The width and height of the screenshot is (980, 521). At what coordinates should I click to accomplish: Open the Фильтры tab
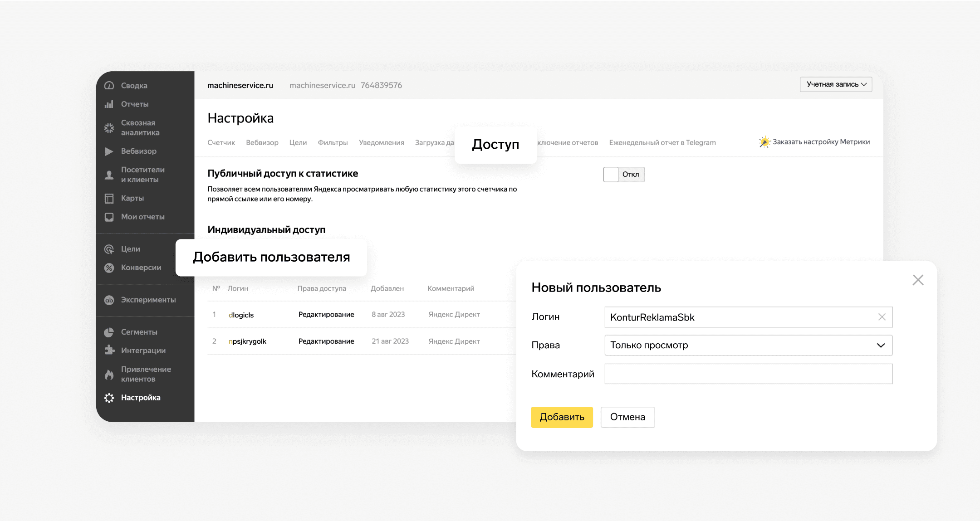(x=333, y=142)
